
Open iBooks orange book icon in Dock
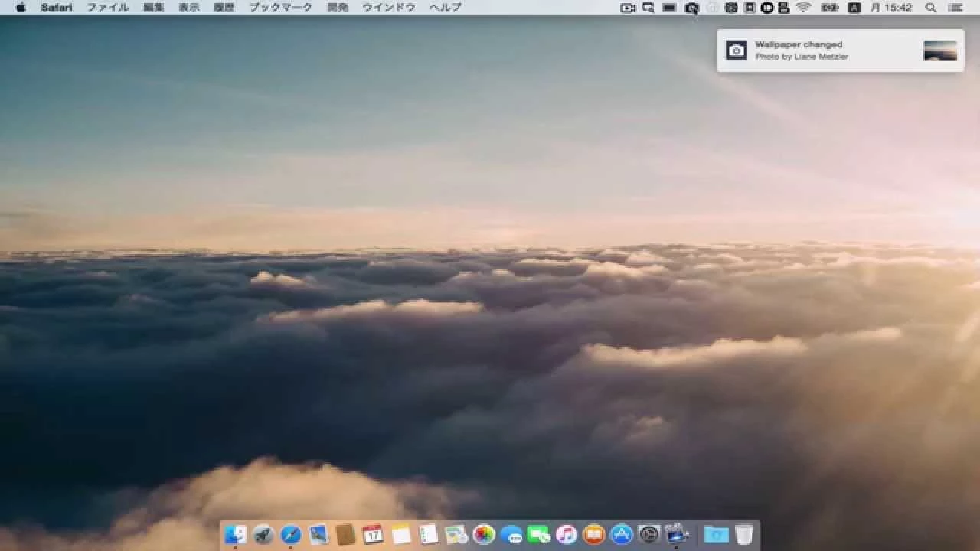593,534
